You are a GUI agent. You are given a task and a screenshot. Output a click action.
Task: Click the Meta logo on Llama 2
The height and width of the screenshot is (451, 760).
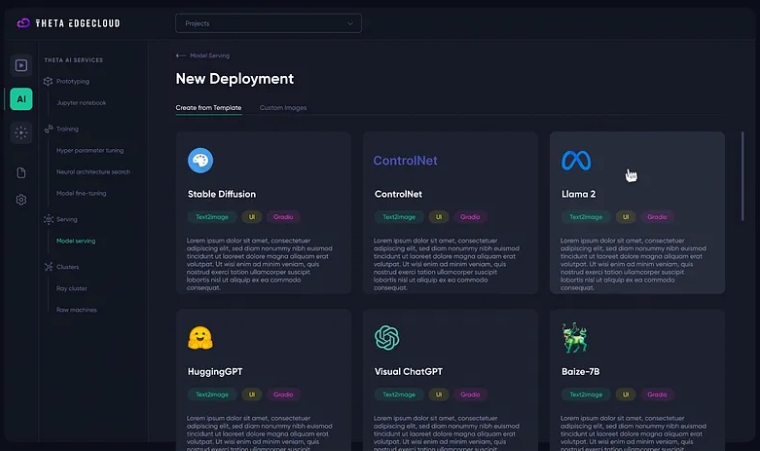[576, 161]
